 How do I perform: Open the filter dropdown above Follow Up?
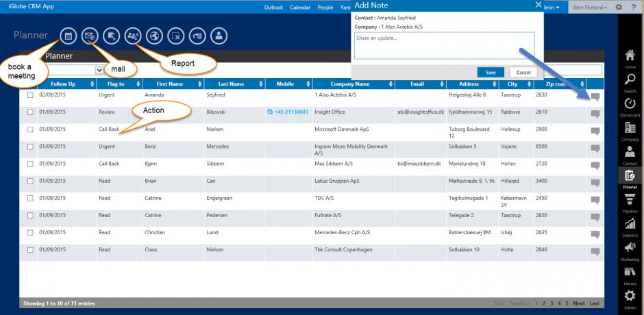[99, 71]
